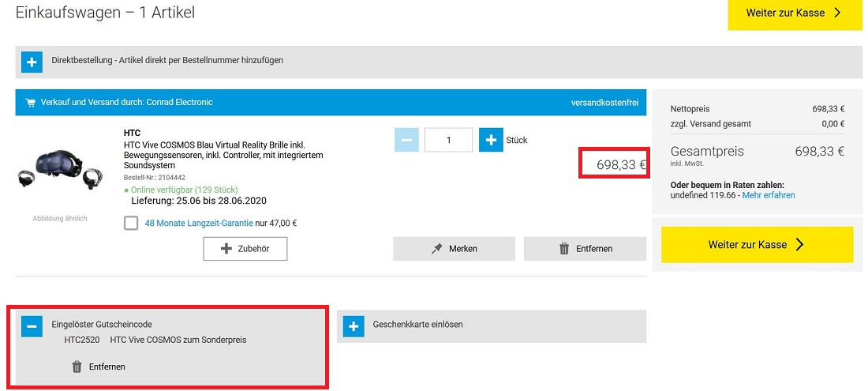Click the Einkaufswagen – 1 Artikel heading

pos(105,12)
